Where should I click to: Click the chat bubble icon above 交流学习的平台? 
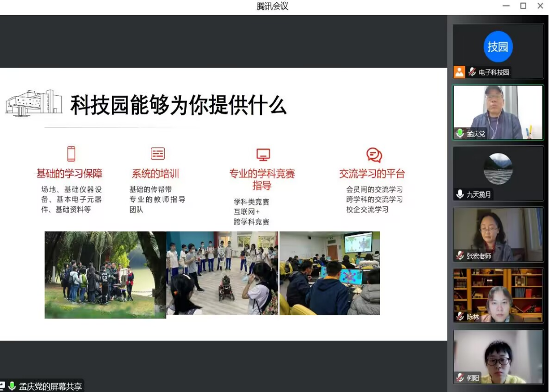pyautogui.click(x=374, y=155)
